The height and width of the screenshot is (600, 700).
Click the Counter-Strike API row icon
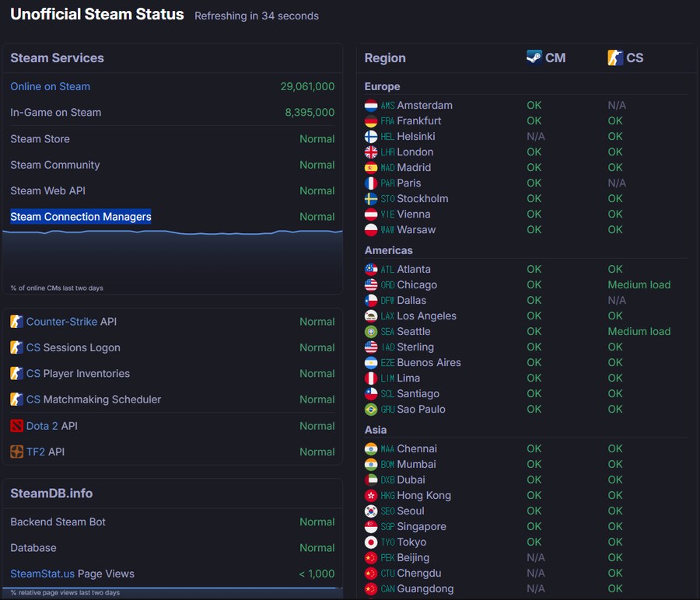[17, 322]
